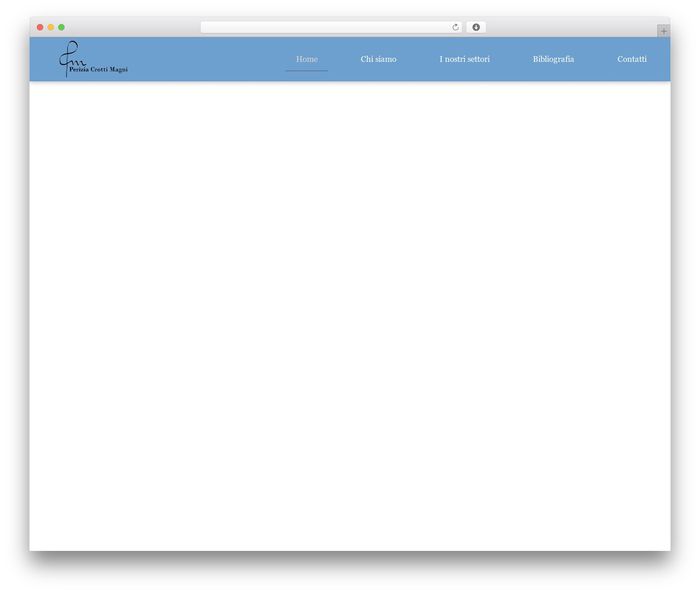700x593 pixels.
Task: Add a new browser tab
Action: 663,31
